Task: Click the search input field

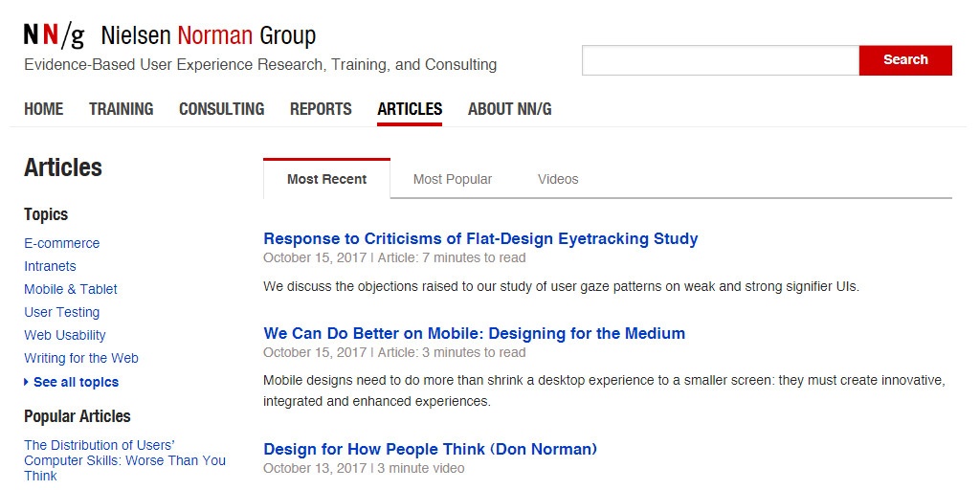Action: coord(720,60)
